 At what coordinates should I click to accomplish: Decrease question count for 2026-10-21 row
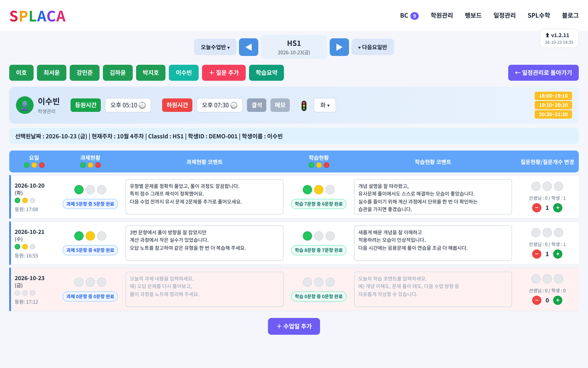[x=537, y=254]
